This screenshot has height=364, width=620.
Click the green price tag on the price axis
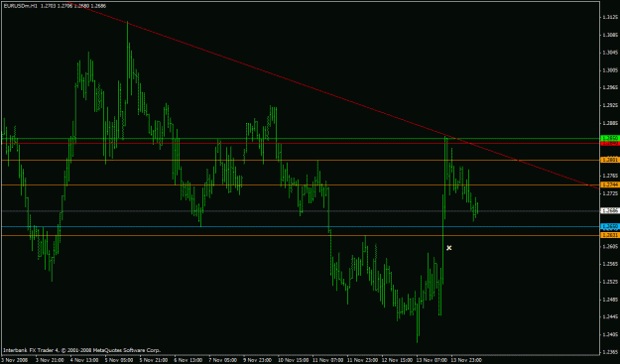pos(610,138)
